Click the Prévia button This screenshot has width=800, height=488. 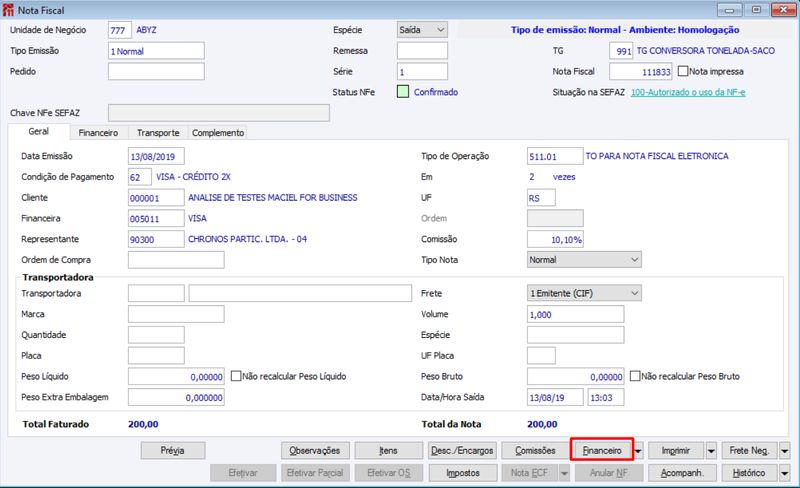[173, 451]
